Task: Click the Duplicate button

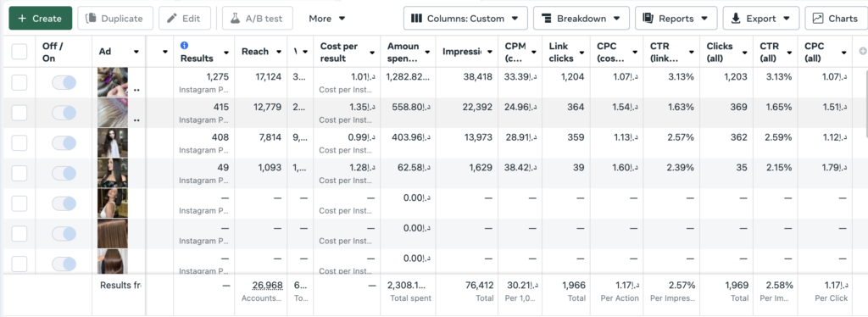Action: [x=115, y=19]
